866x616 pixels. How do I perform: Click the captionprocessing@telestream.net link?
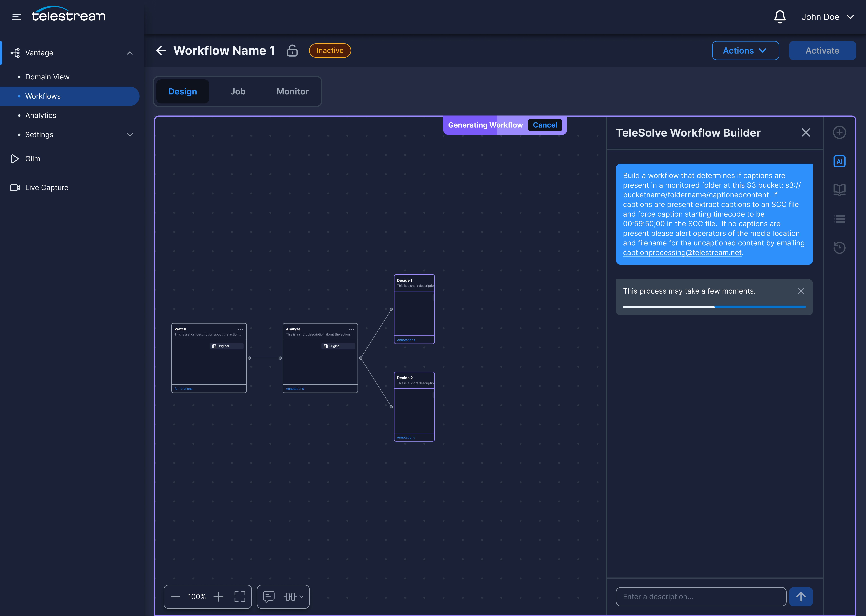(x=682, y=253)
